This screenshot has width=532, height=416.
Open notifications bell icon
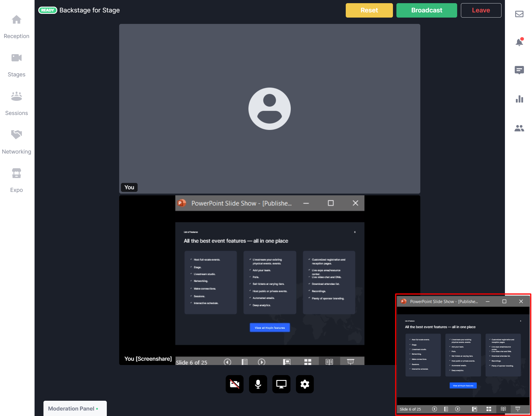tap(519, 42)
